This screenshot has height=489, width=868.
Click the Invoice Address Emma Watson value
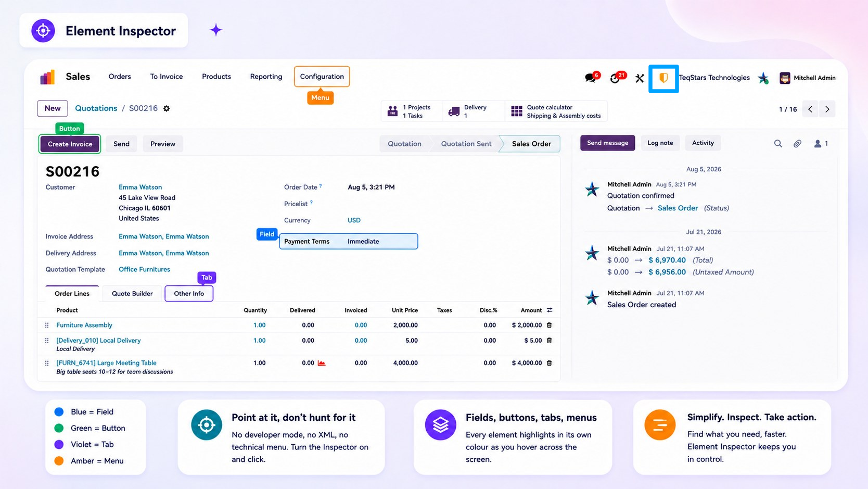pos(164,237)
